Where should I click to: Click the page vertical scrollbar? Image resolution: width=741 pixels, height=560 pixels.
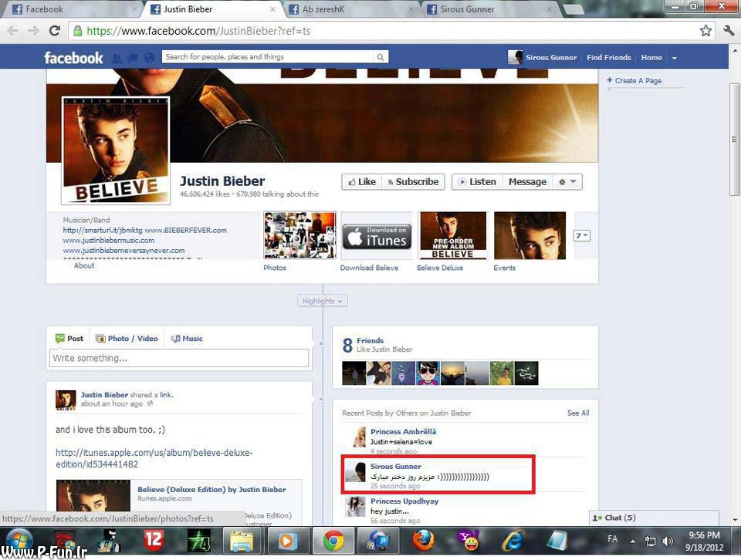(x=734, y=140)
